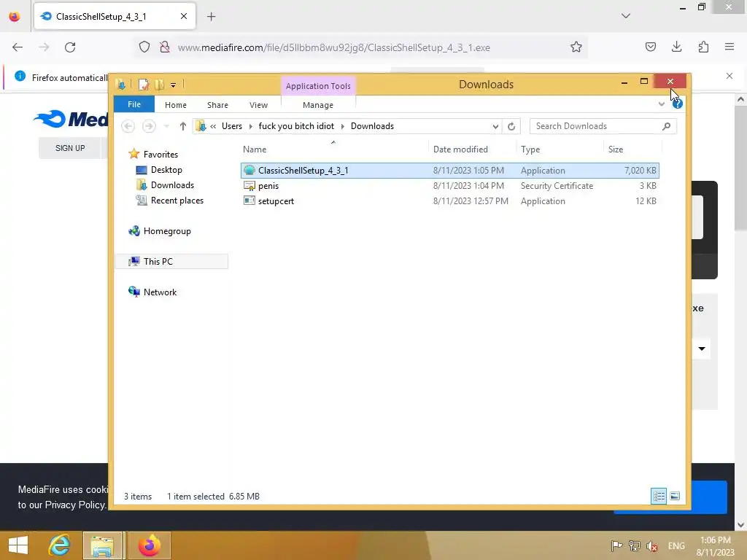
Task: Select Network in navigation pane
Action: point(160,292)
